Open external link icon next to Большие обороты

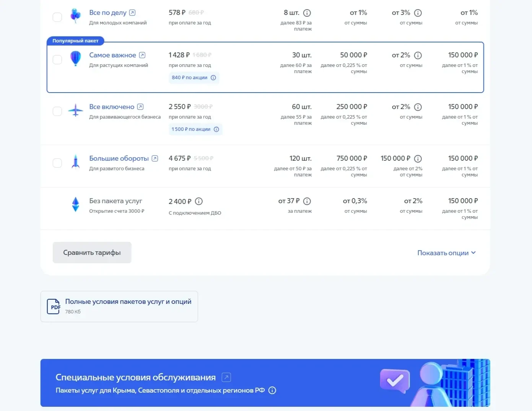click(x=155, y=158)
